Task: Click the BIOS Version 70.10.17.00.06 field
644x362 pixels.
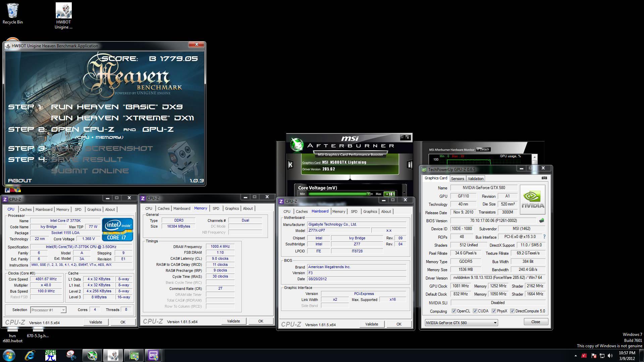Action: (493, 221)
